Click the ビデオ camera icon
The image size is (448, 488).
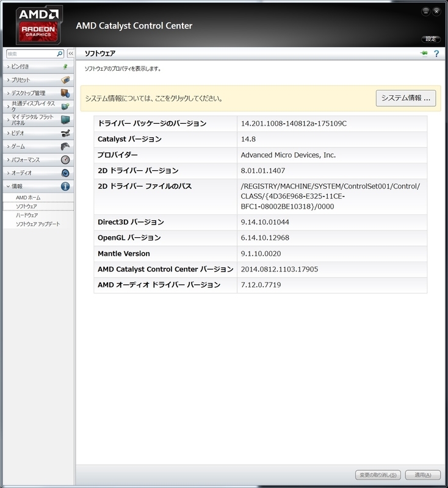[x=65, y=133]
